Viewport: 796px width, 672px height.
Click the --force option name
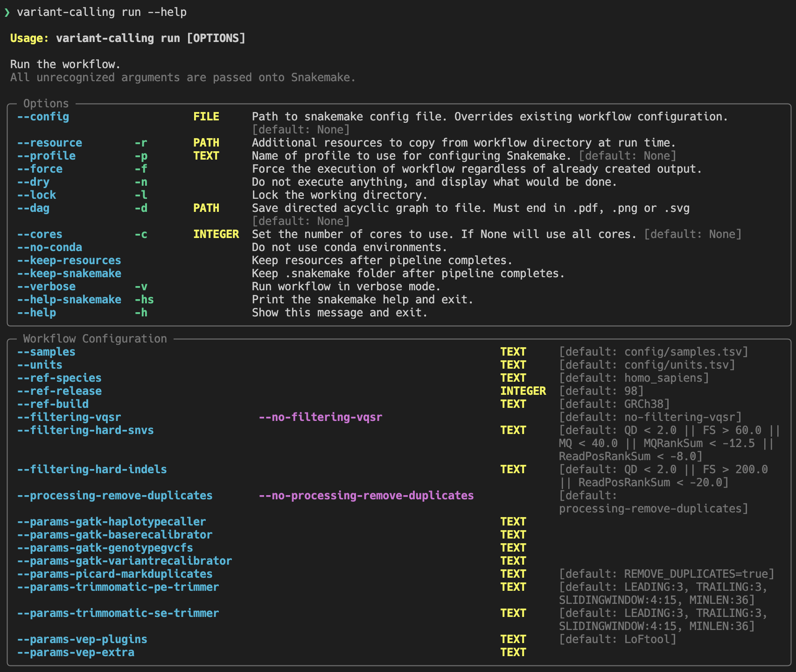point(40,169)
